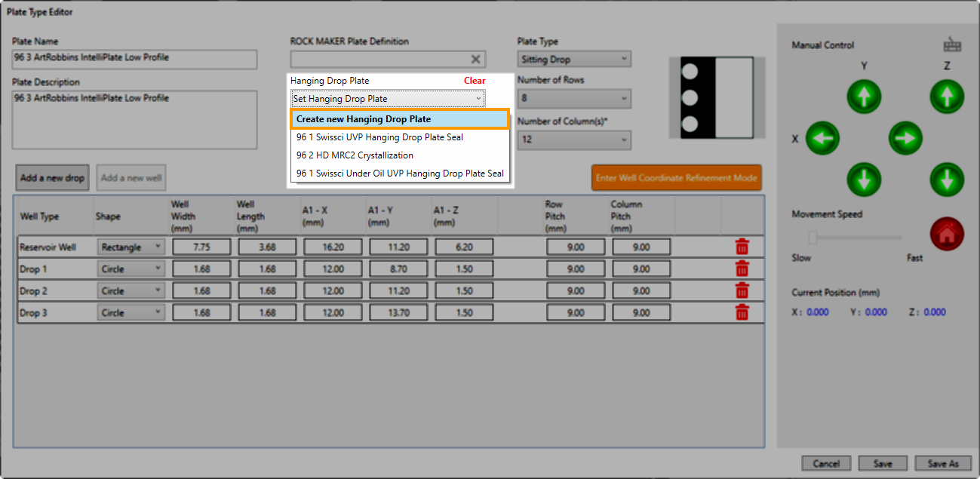Click the Movement Speed slider handle

[813, 238]
